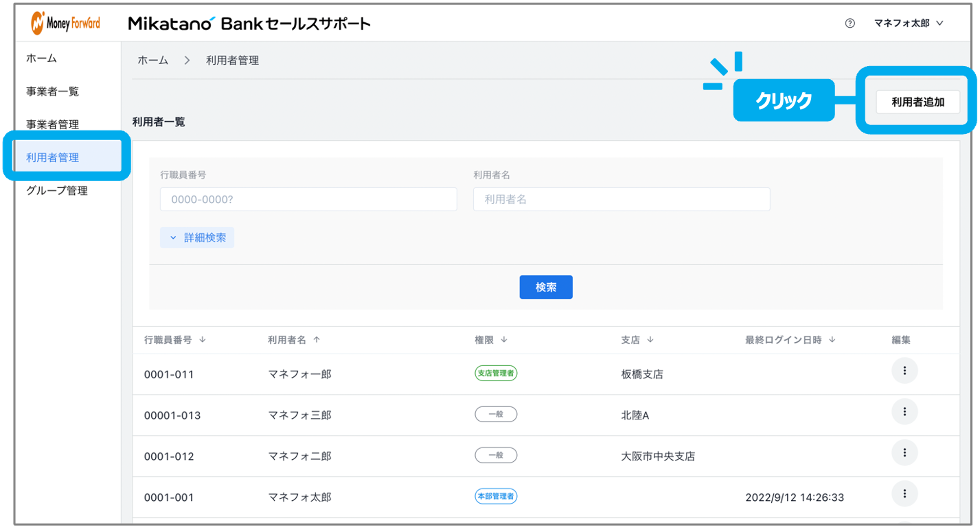The height and width of the screenshot is (529, 980).
Task: Open グループ管理 in the sidebar
Action: pos(57,190)
